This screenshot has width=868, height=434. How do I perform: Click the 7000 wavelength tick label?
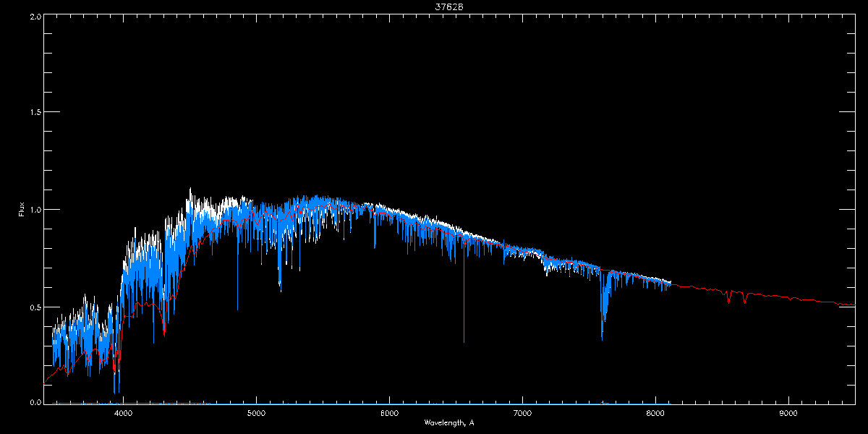pos(522,414)
